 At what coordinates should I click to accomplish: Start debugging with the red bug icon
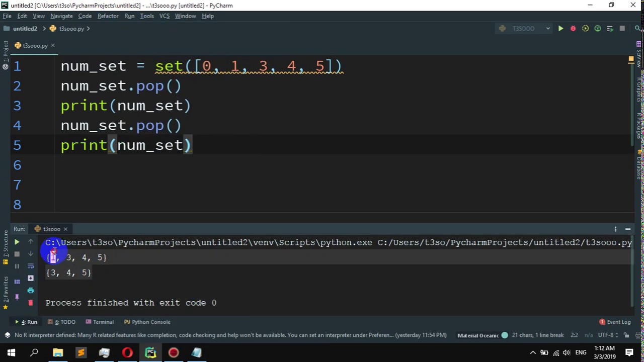point(573,29)
